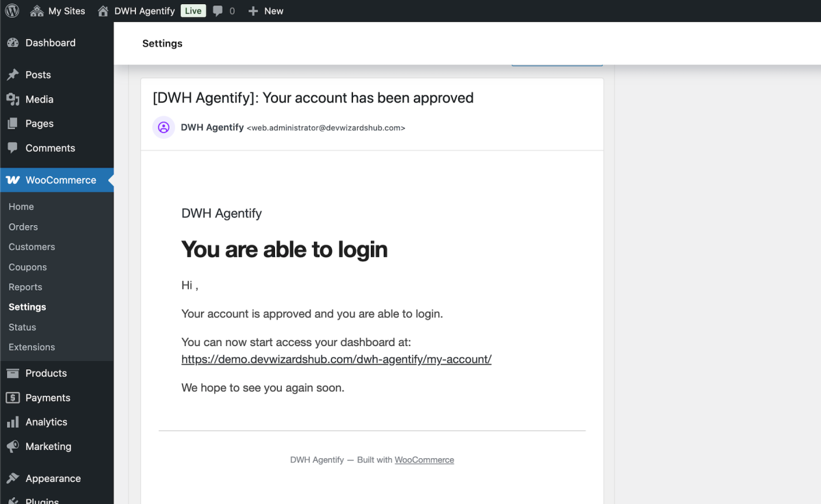This screenshot has width=821, height=504.
Task: Go to the Pages menu
Action: [x=39, y=124]
